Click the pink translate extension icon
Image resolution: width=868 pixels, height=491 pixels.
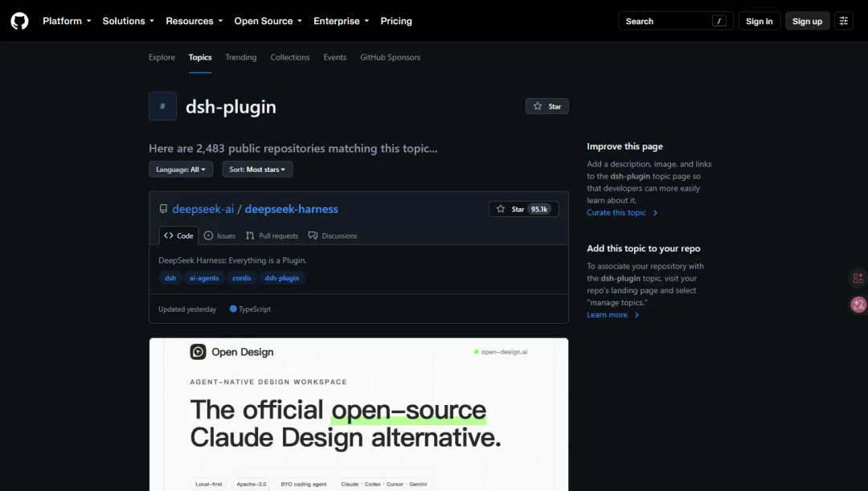tap(858, 305)
